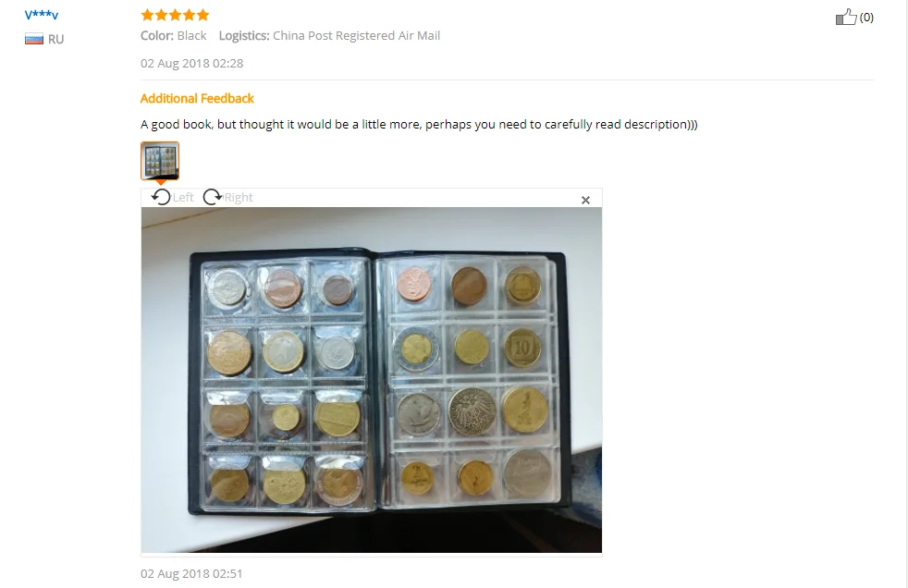Click the RU country label
The height and width of the screenshot is (588, 908).
(x=55, y=40)
